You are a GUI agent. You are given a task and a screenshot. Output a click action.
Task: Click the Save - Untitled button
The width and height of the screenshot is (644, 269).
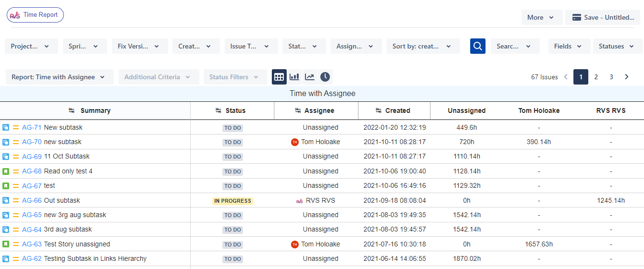[603, 17]
